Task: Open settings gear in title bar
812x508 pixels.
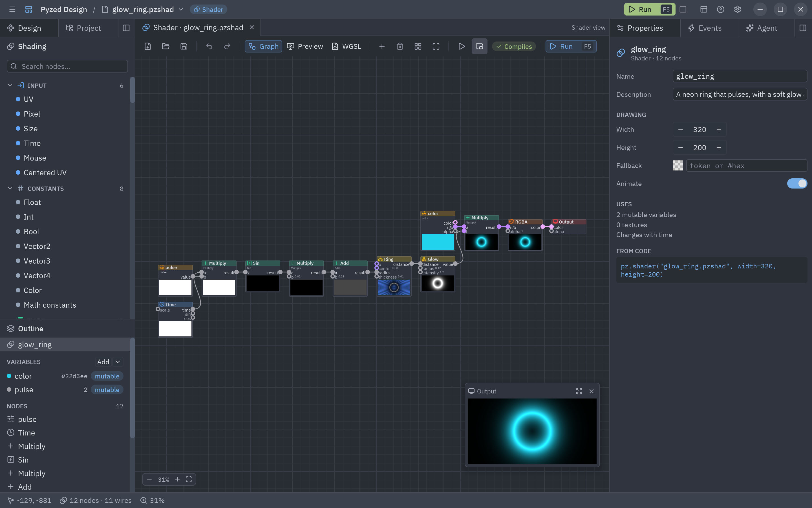Action: click(738, 9)
